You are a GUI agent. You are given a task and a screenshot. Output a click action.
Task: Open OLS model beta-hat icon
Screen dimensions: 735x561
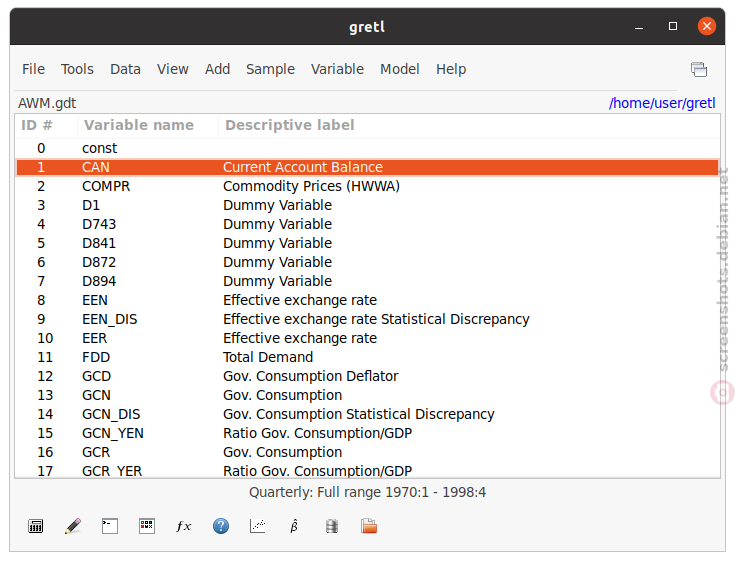click(x=294, y=526)
